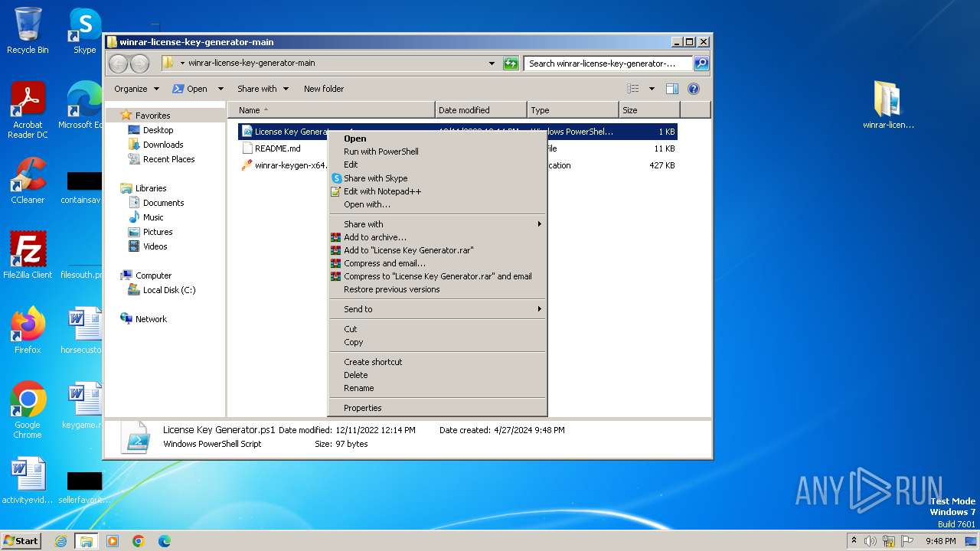Launch Skype from the desktop

84,31
